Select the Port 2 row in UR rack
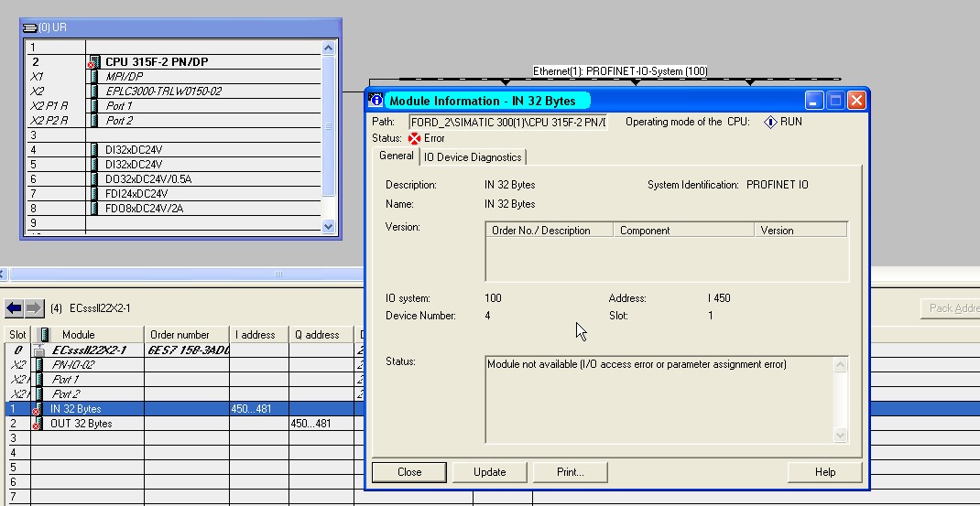 pos(174,121)
